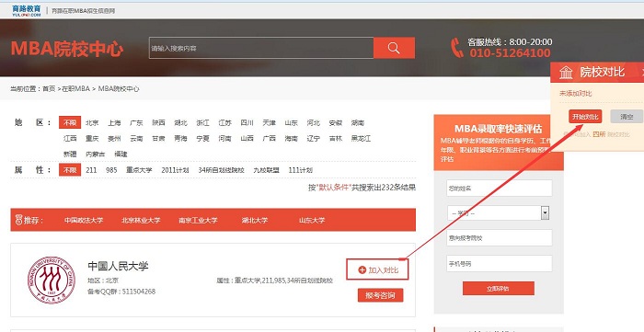Open the 学历 dropdown arrow

pyautogui.click(x=545, y=213)
